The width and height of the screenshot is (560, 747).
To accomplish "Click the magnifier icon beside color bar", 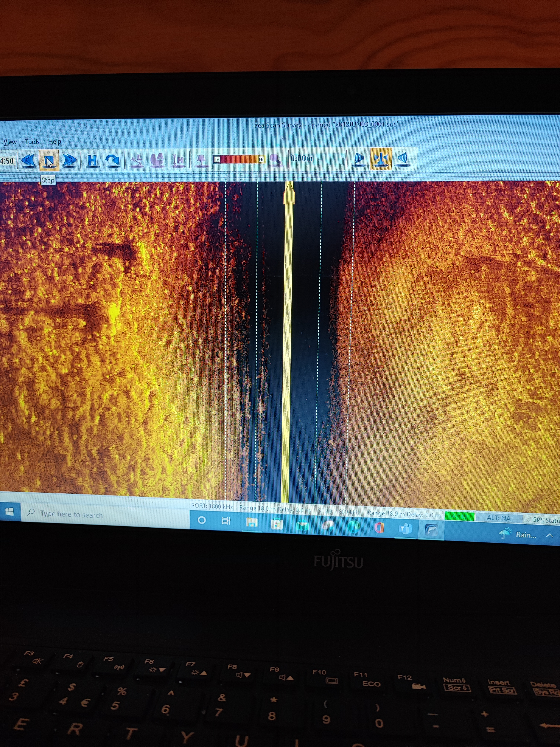I will [276, 160].
